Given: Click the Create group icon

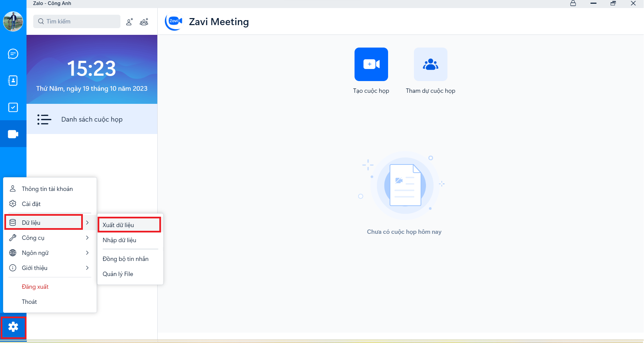Looking at the screenshot, I should coord(144,22).
